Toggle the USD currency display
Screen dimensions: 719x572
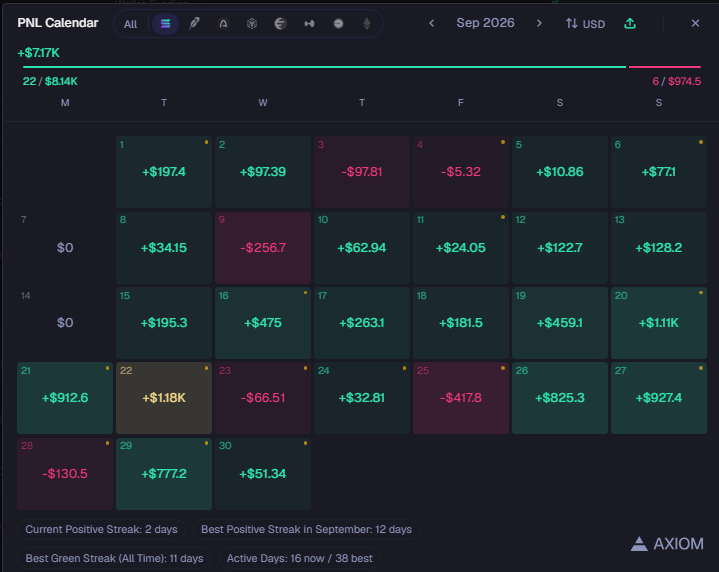pos(585,23)
